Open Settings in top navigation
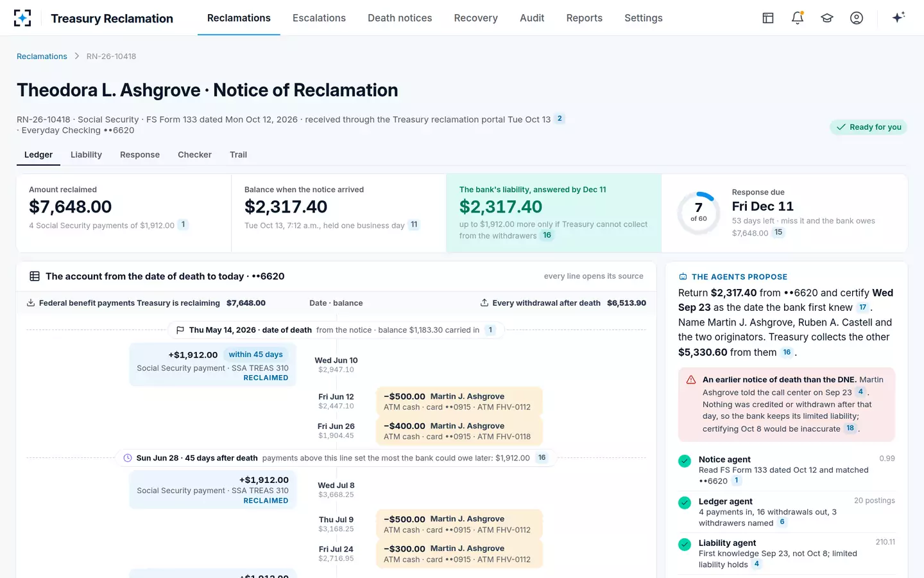This screenshot has height=578, width=924. click(x=644, y=18)
